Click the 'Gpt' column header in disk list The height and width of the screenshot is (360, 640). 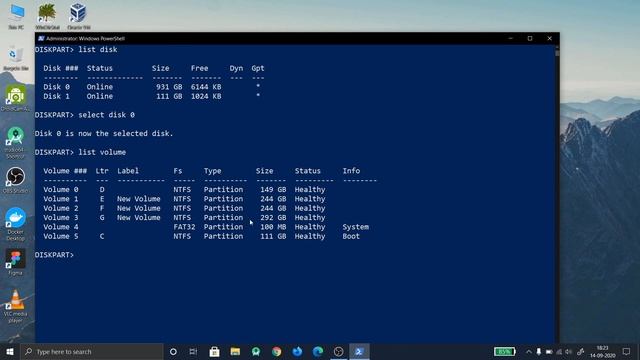(x=258, y=68)
